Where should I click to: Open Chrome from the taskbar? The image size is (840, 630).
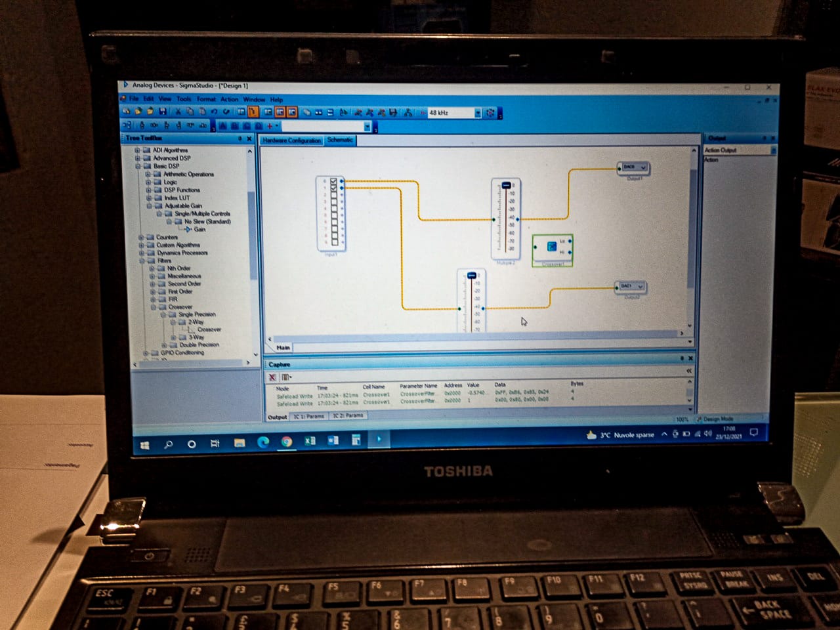pyautogui.click(x=286, y=442)
